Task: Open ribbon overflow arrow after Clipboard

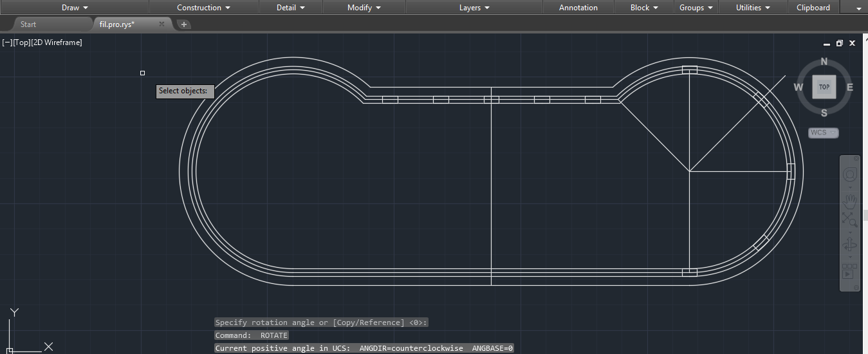Action: [x=859, y=8]
